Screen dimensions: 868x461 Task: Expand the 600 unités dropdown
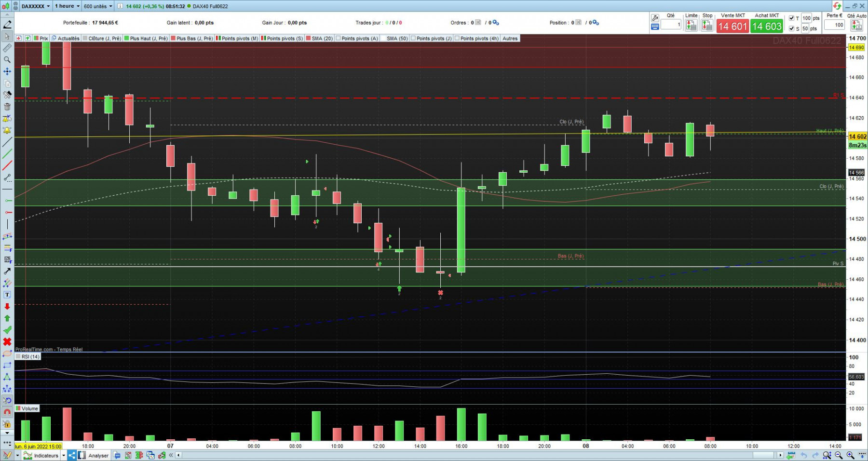98,6
